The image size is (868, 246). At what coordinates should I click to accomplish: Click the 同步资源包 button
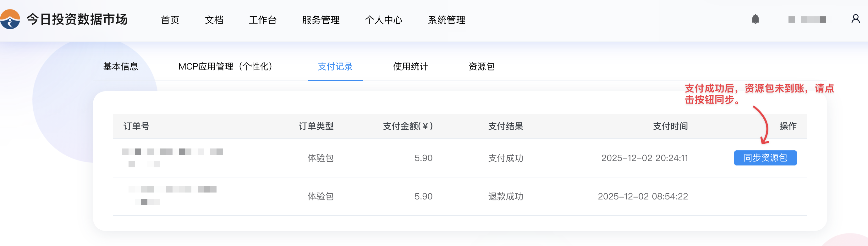(x=765, y=158)
